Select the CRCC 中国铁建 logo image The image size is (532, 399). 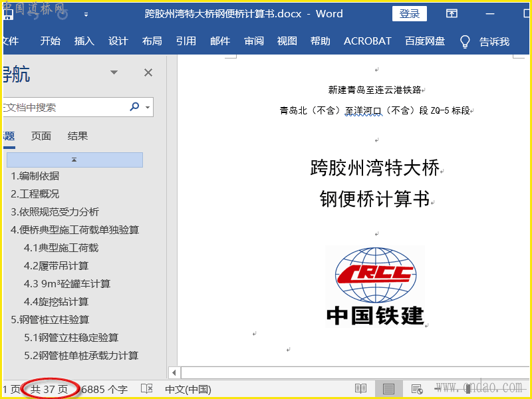375,287
